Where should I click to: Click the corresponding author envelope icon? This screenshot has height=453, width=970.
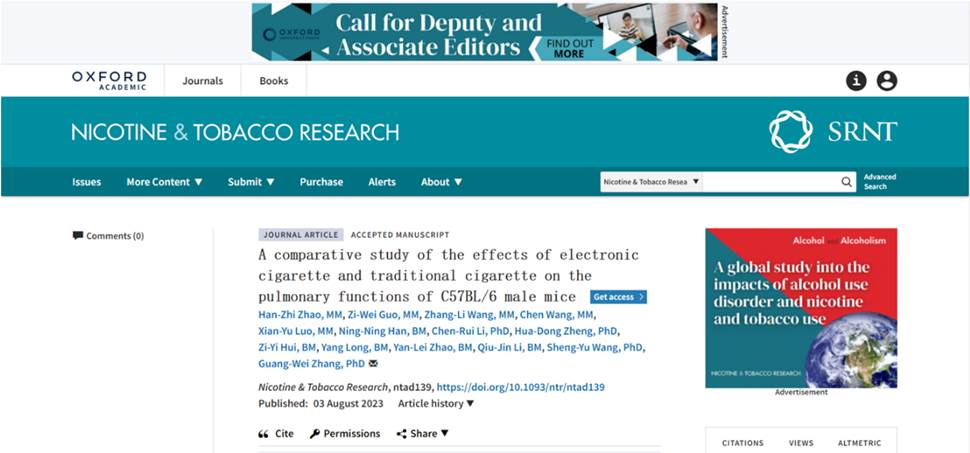tap(373, 364)
